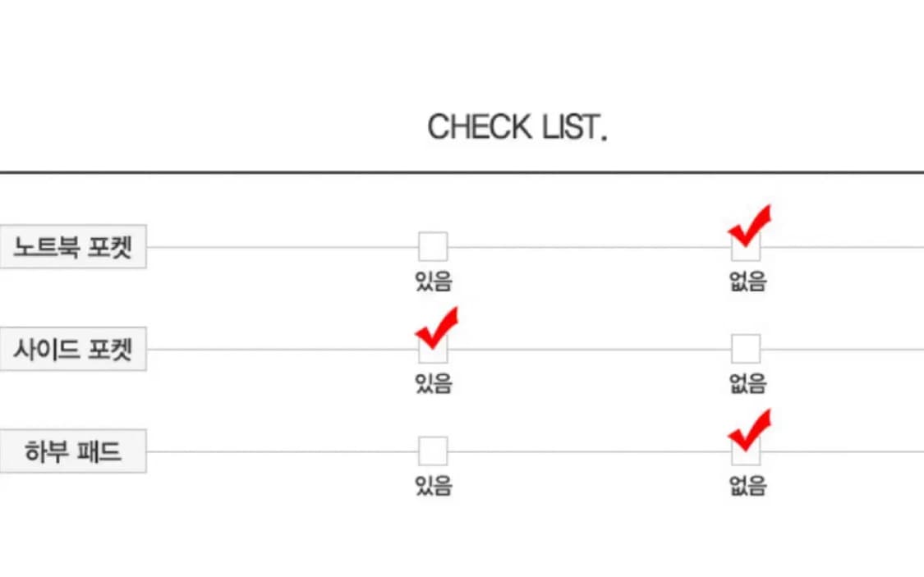Uncheck the 있음 box for 사이드 포켓

click(x=433, y=350)
